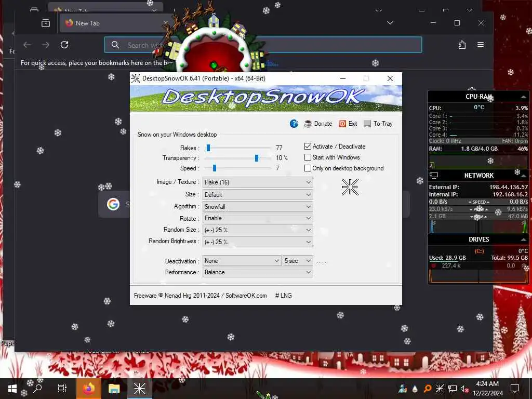Open the Image / Texture dropdown
This screenshot has width=532, height=399.
point(258,182)
